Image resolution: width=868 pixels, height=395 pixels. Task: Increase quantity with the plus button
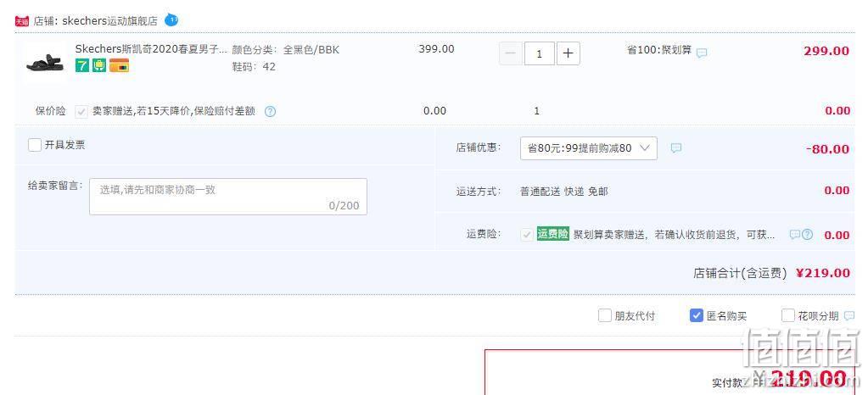click(568, 53)
